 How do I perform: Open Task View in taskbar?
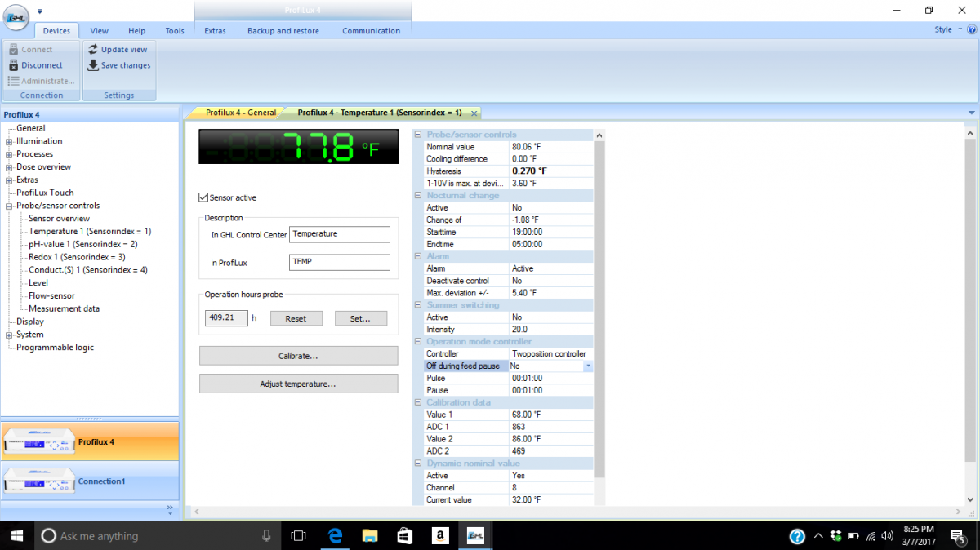298,536
